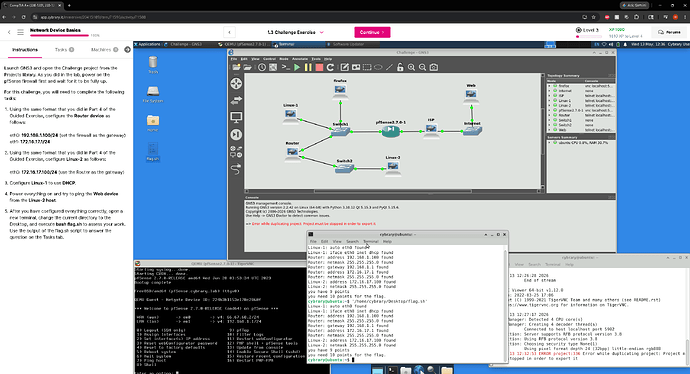Expand ubuntu server in Servers Summary

point(550,143)
